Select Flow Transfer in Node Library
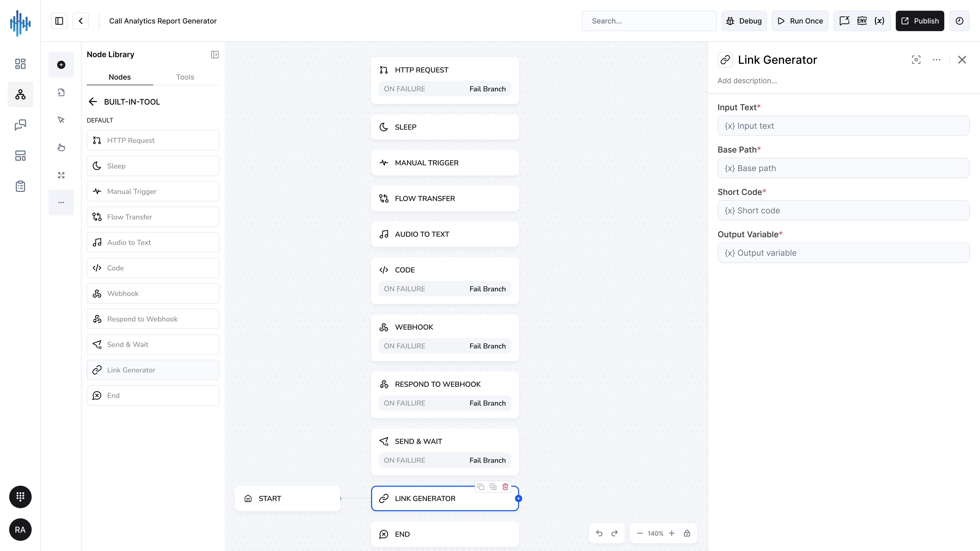Image resolution: width=980 pixels, height=551 pixels. pos(153,217)
